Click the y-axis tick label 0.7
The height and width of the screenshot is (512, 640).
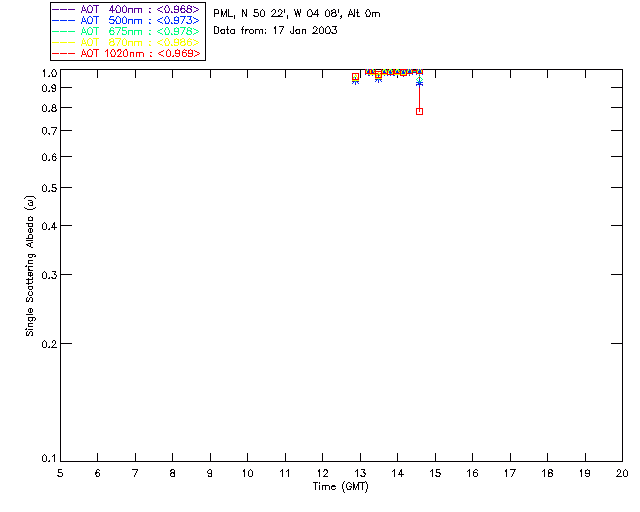[x=49, y=131]
